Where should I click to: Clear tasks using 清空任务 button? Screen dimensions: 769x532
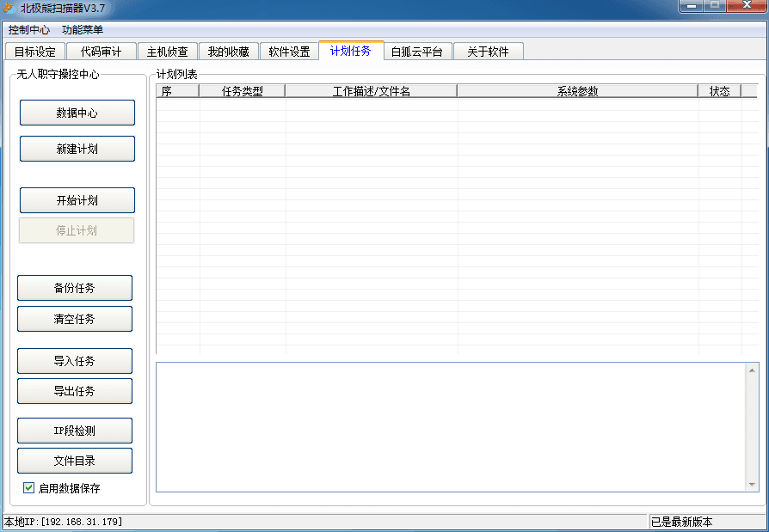tap(75, 319)
